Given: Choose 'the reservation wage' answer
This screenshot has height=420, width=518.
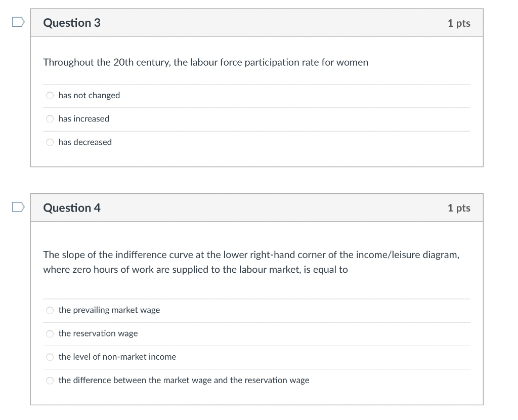Looking at the screenshot, I should (50, 333).
